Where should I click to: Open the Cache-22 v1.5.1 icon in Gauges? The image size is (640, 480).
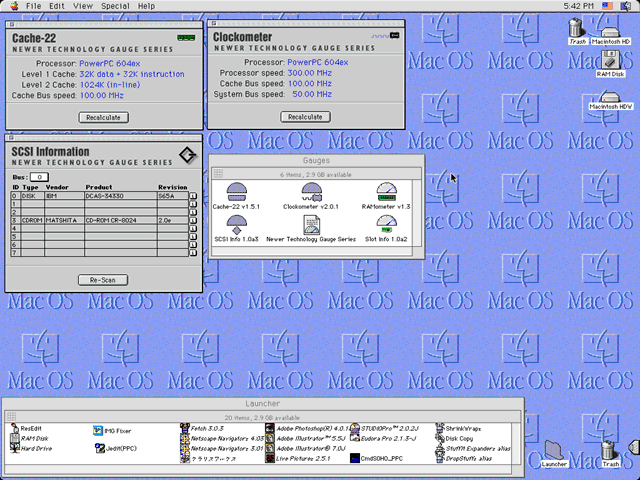pyautogui.click(x=236, y=192)
